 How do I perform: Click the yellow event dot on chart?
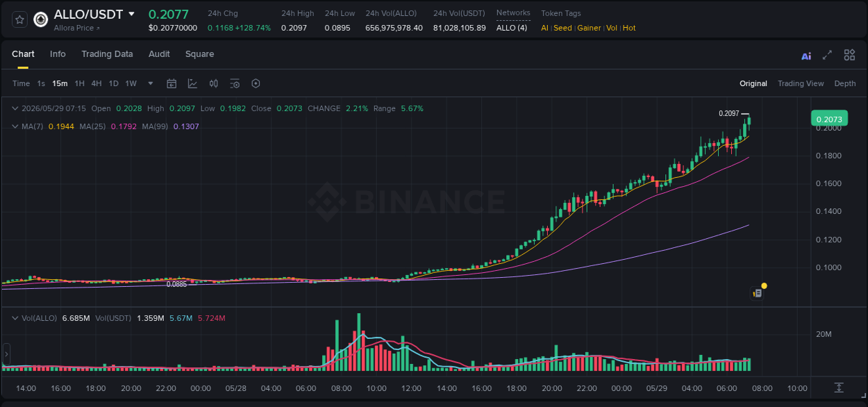click(764, 285)
